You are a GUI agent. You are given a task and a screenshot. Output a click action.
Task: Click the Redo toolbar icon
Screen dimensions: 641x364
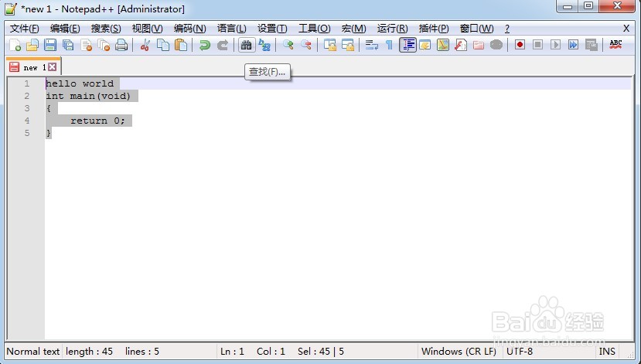click(223, 45)
